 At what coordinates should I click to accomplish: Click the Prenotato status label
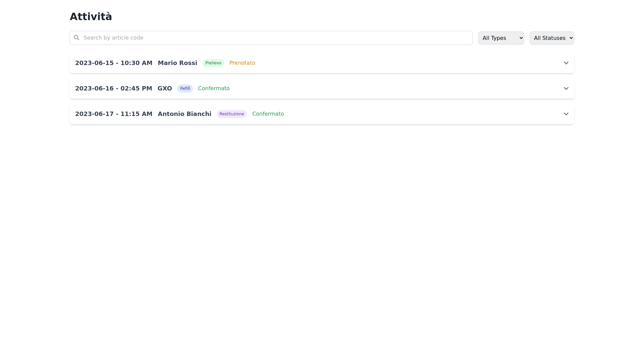click(242, 63)
